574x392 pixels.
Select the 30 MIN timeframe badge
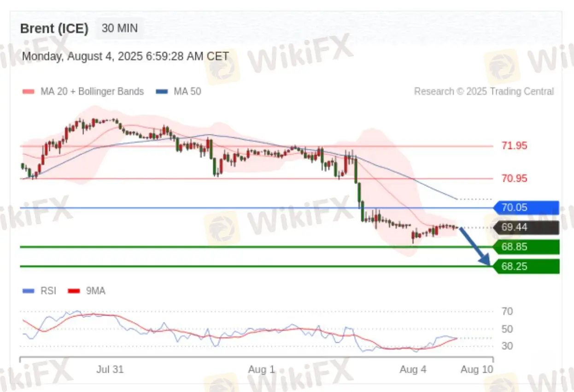pyautogui.click(x=120, y=28)
